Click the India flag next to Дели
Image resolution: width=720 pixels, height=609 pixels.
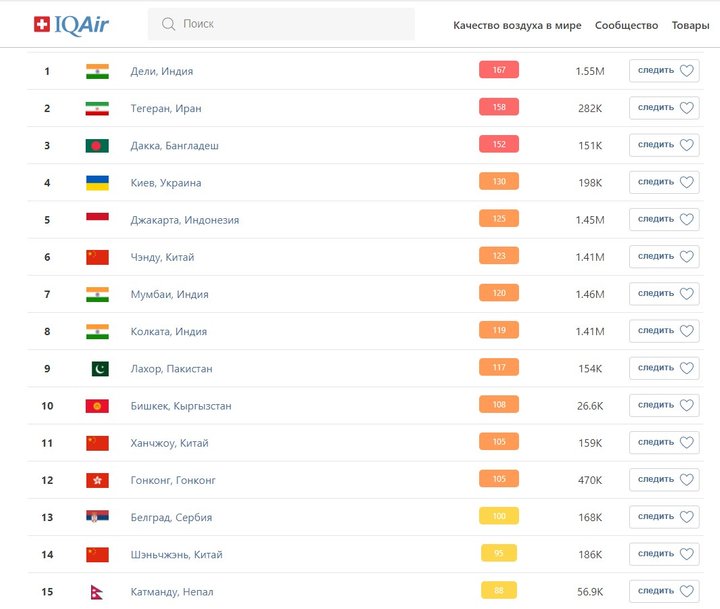(x=97, y=71)
